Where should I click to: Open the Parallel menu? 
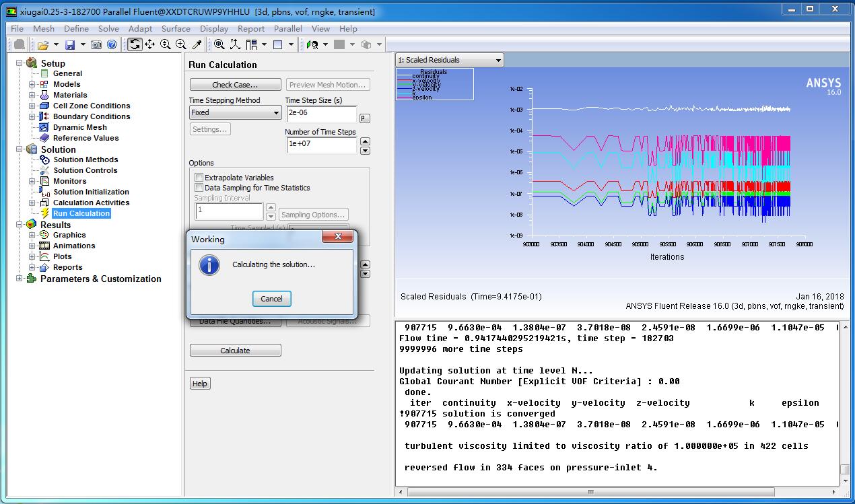tap(288, 29)
